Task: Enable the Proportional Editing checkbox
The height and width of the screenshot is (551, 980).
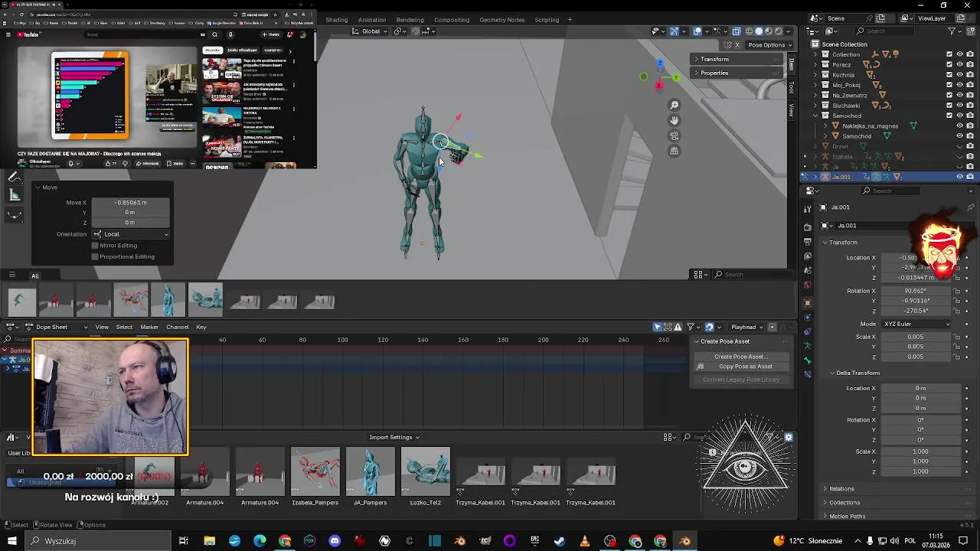Action: tap(95, 257)
